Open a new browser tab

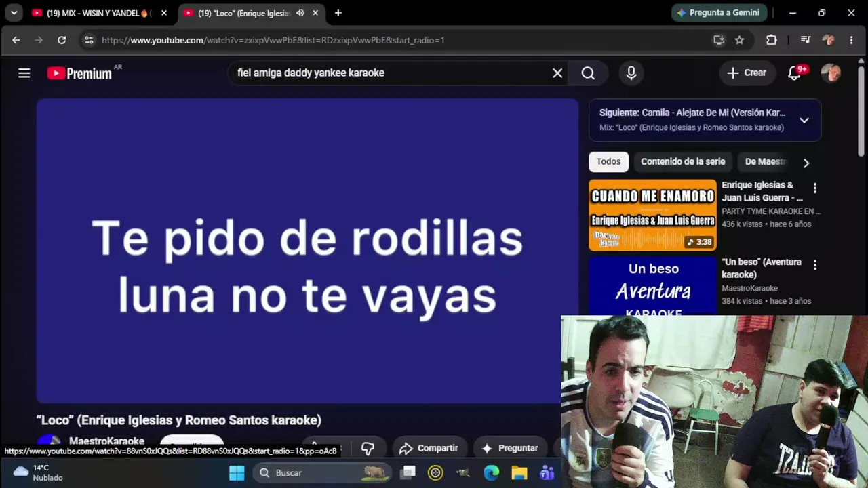tap(338, 13)
